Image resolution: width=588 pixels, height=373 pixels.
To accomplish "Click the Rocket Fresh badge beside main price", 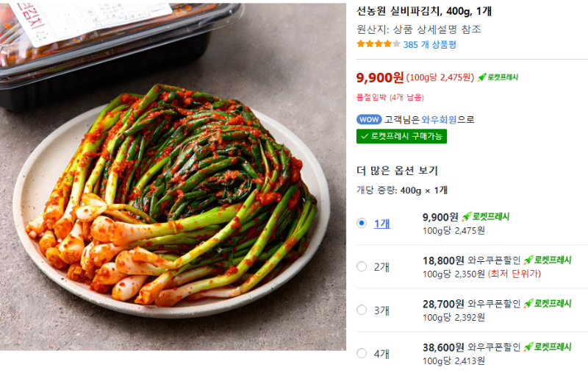I will coord(498,77).
